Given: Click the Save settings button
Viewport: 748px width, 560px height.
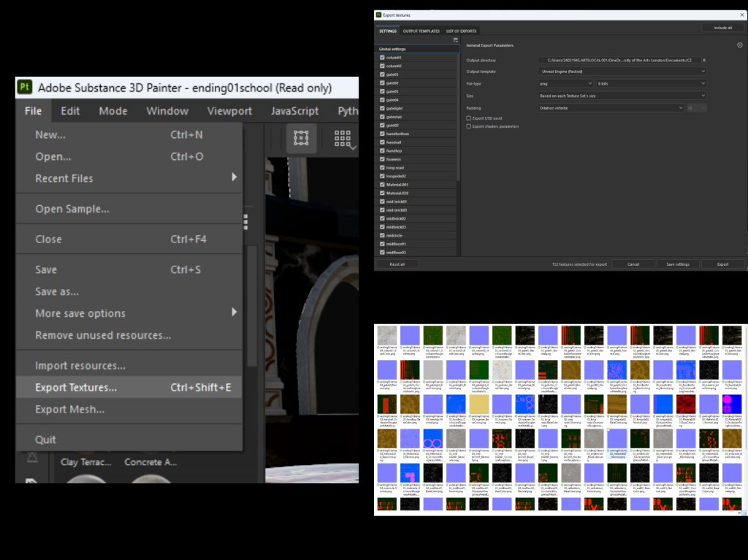Looking at the screenshot, I should pyautogui.click(x=677, y=264).
